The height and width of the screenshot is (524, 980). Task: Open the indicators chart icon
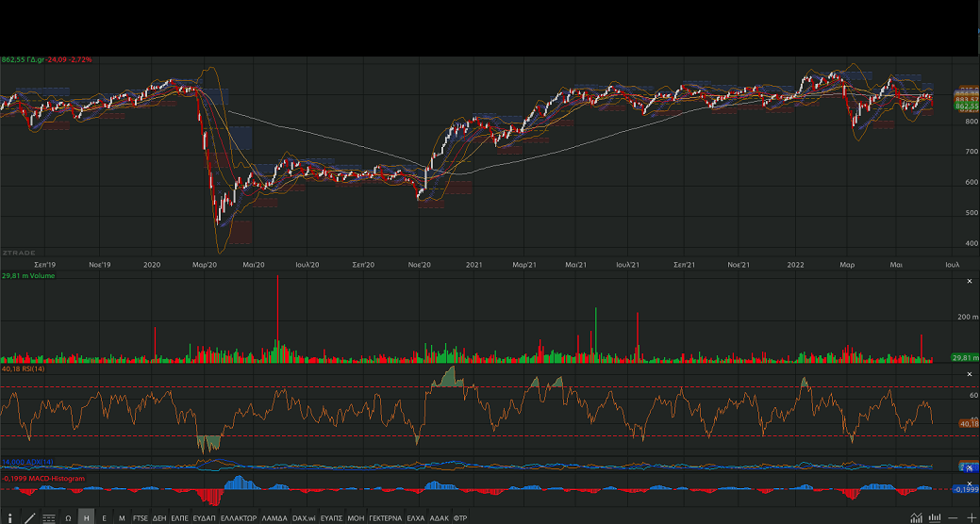916,517
